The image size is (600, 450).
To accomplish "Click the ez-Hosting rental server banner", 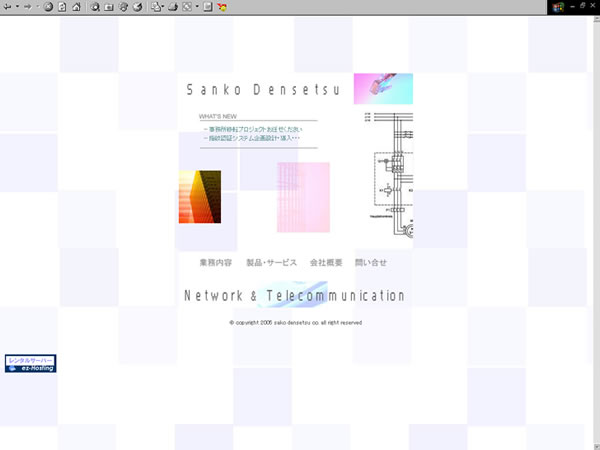I will pos(31,364).
